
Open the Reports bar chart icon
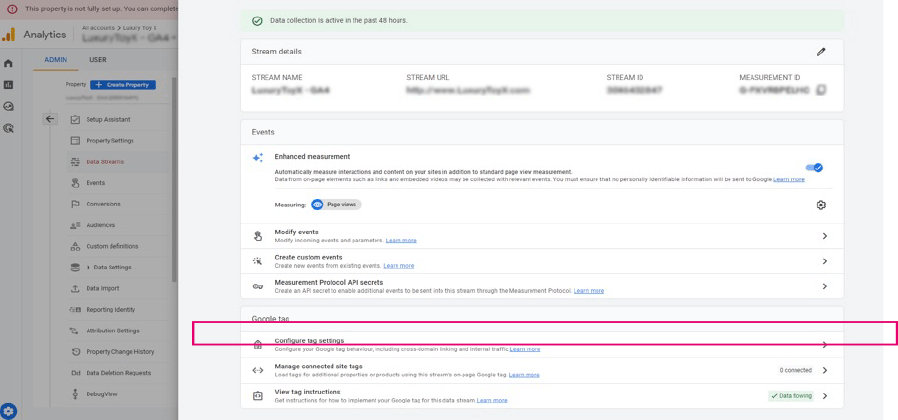8,85
